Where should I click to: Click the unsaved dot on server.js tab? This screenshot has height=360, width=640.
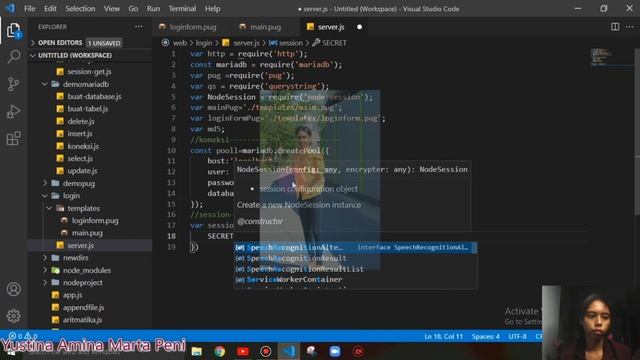359,27
